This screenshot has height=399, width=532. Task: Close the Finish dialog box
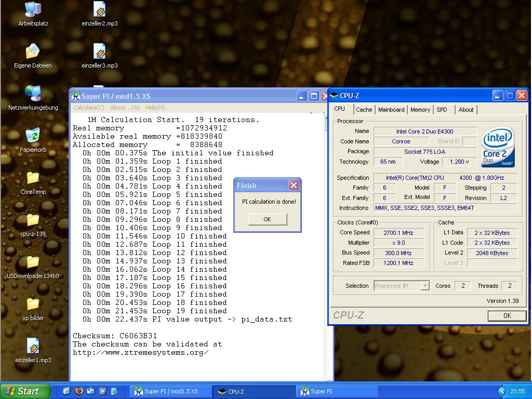(x=294, y=185)
